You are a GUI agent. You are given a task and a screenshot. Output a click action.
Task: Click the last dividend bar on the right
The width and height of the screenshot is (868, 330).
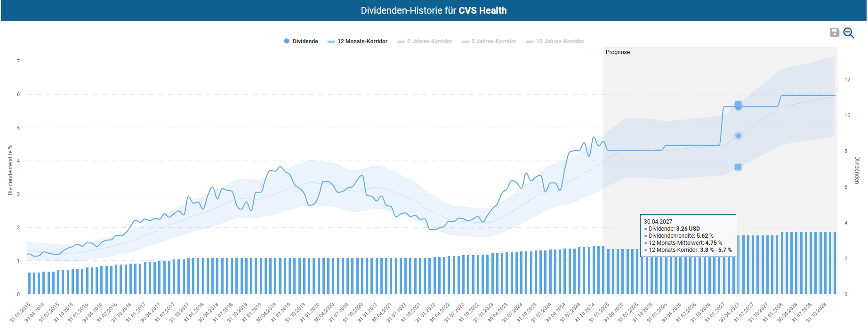pos(835,263)
